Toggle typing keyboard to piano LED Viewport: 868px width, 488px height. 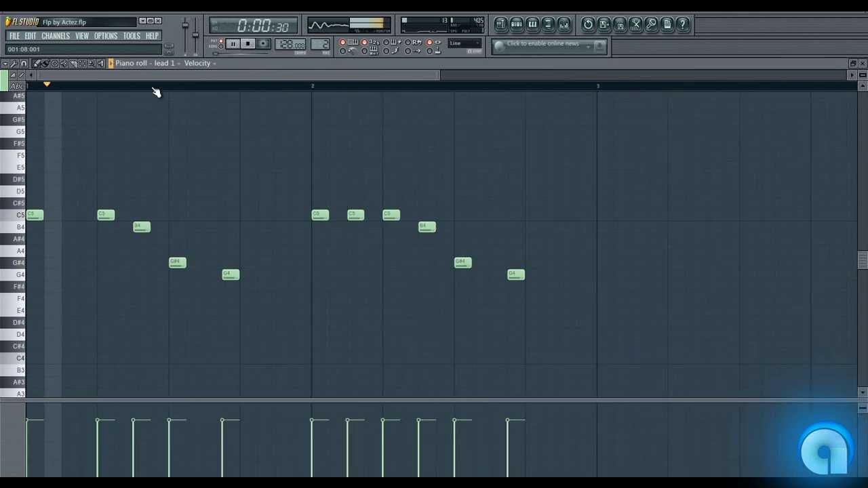[342, 42]
